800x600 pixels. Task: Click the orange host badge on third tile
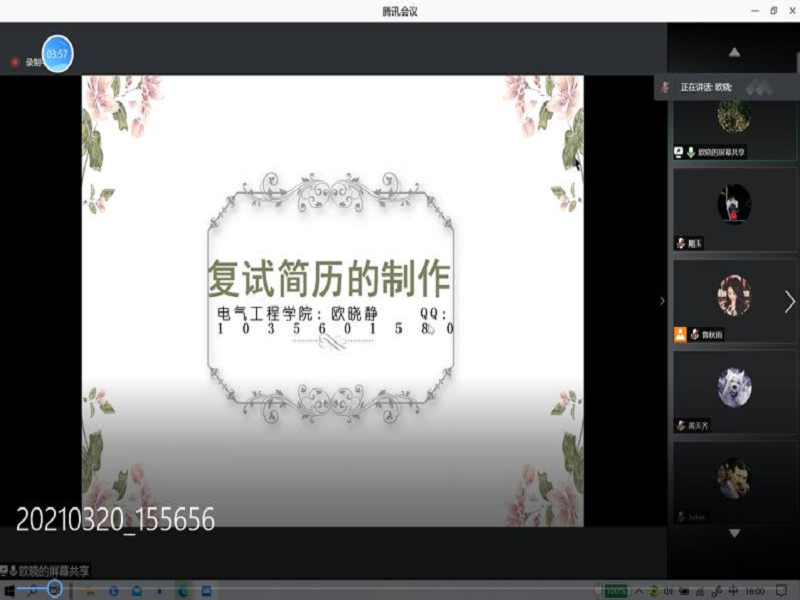680,334
